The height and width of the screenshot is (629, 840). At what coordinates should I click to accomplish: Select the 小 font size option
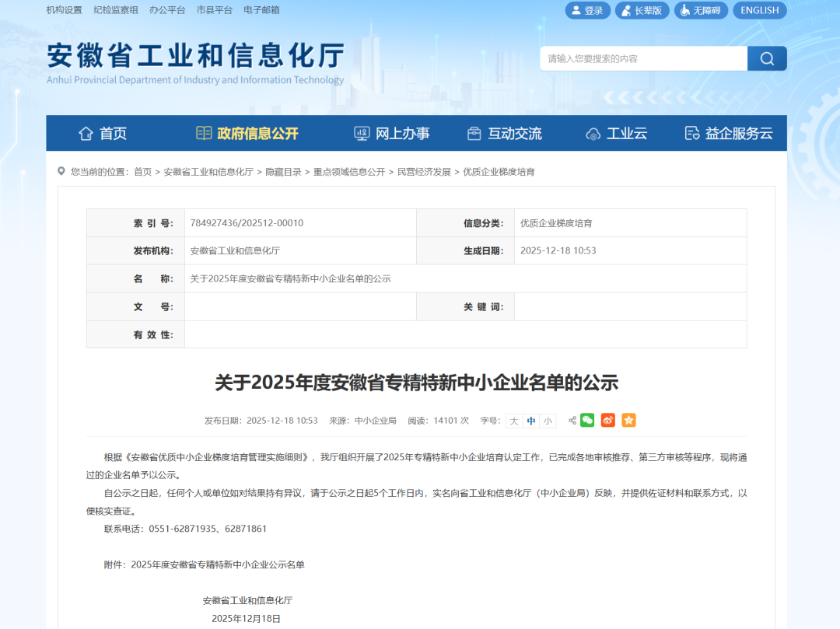(x=548, y=420)
